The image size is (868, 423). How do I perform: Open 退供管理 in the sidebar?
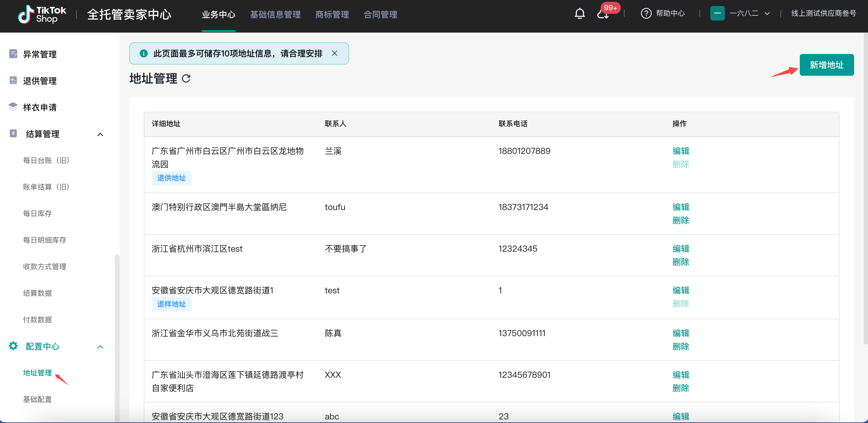pyautogui.click(x=40, y=81)
